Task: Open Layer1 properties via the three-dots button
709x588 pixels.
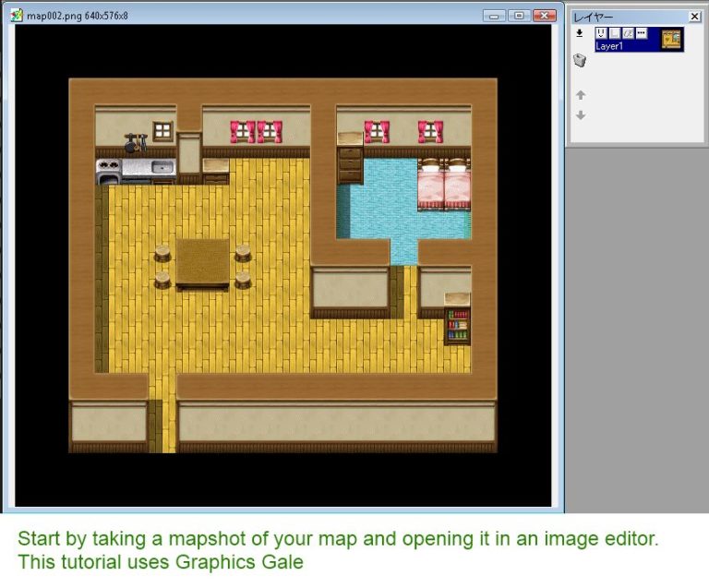Action: pyautogui.click(x=642, y=33)
